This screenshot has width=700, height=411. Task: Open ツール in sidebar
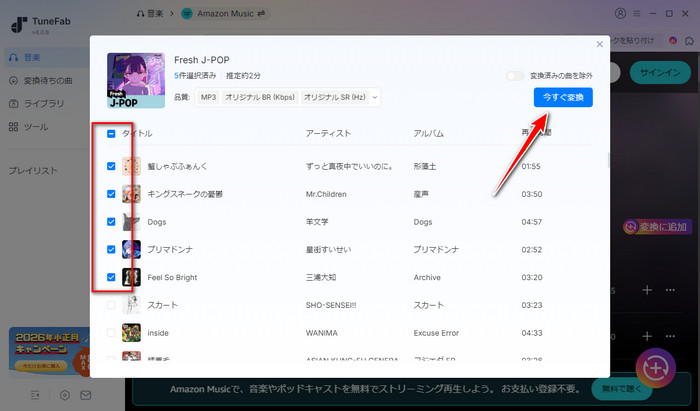(x=29, y=127)
